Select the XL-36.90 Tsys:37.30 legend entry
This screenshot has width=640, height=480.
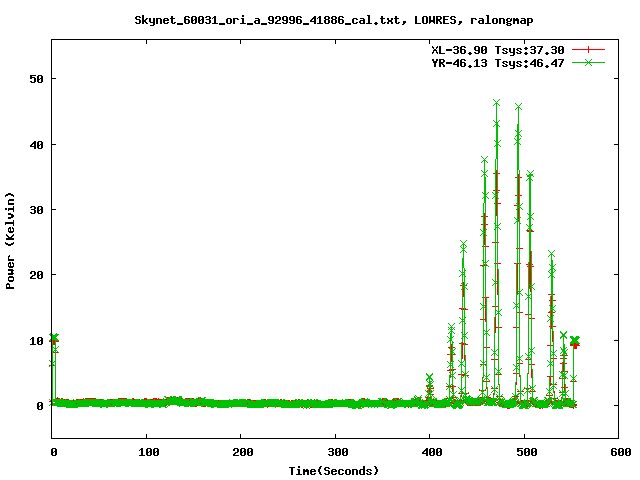point(498,50)
